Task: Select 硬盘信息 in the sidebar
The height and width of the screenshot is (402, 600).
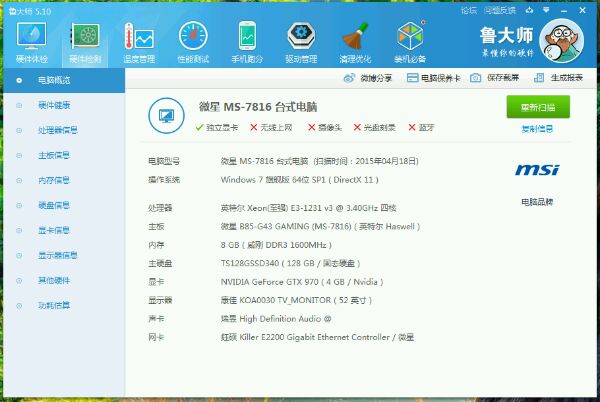Action: click(64, 205)
